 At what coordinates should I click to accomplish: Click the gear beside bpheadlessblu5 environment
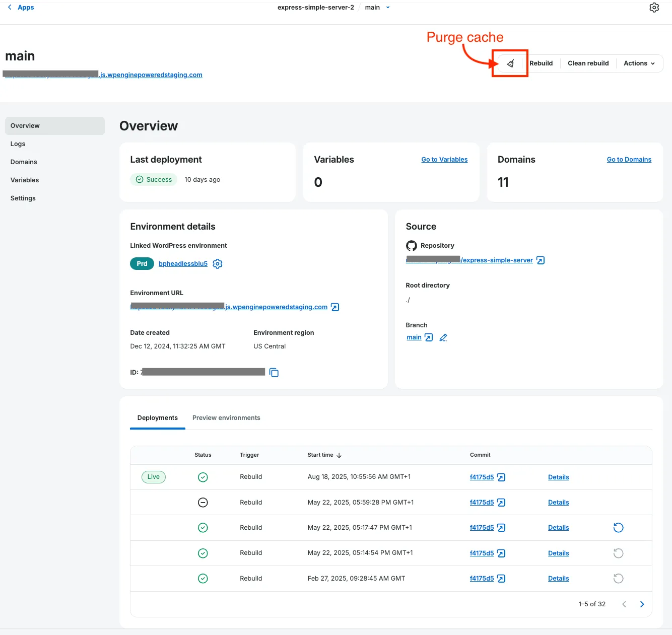click(x=217, y=263)
